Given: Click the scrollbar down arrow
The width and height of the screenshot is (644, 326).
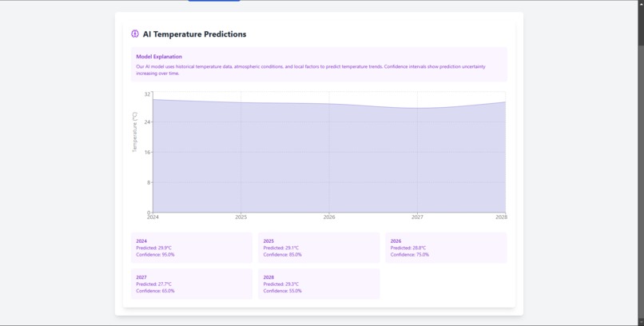Looking at the screenshot, I should (x=641, y=323).
